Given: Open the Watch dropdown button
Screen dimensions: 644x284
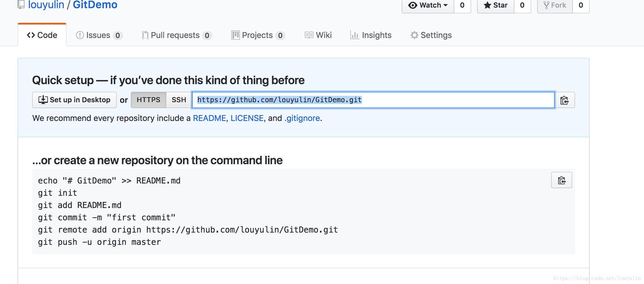Looking at the screenshot, I should click(428, 5).
